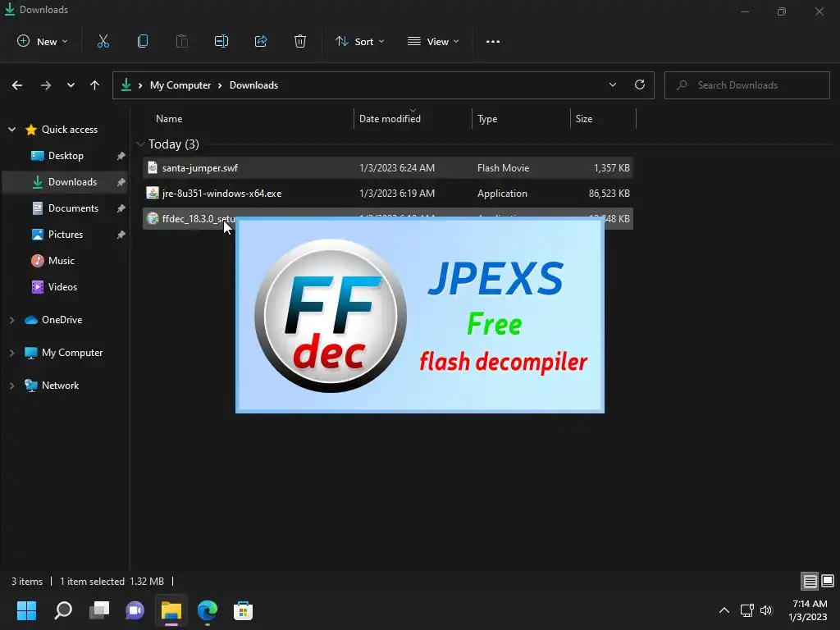The height and width of the screenshot is (630, 840).
Task: Switch to large thumbnails view button
Action: [x=828, y=582]
